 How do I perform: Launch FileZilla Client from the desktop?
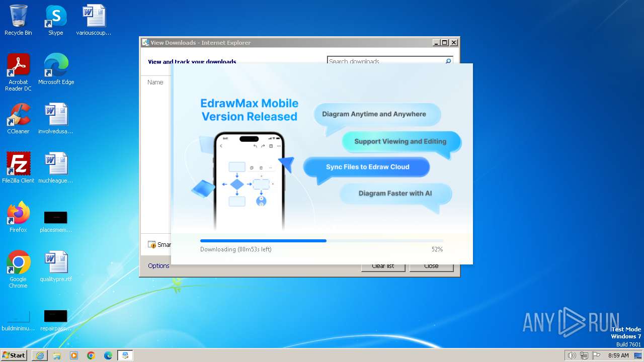click(18, 168)
